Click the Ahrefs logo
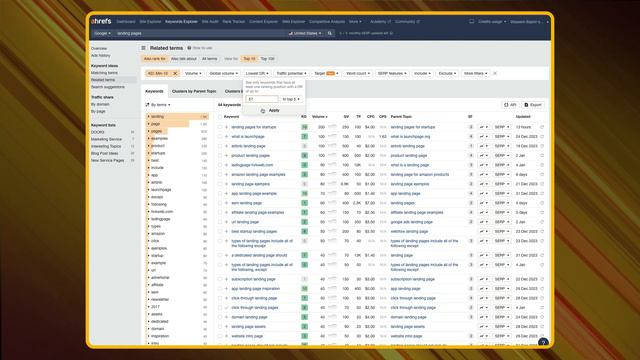 pyautogui.click(x=101, y=21)
